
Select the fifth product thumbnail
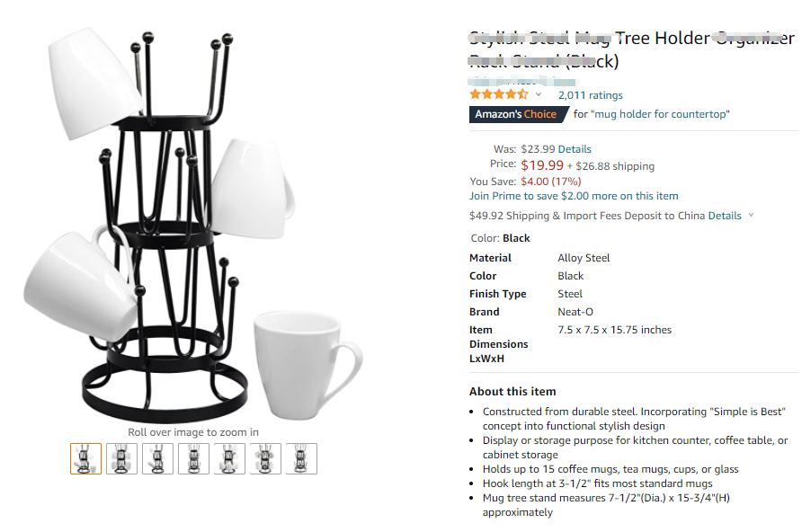pyautogui.click(x=230, y=458)
